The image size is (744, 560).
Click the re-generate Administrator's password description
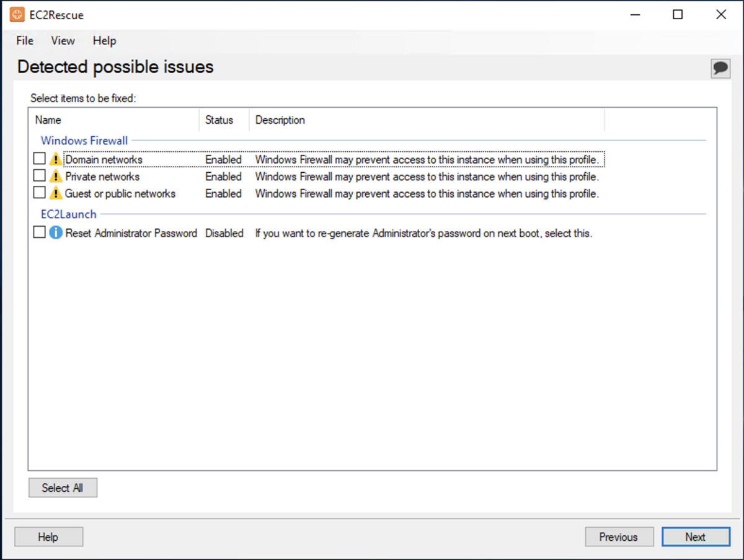tap(423, 234)
